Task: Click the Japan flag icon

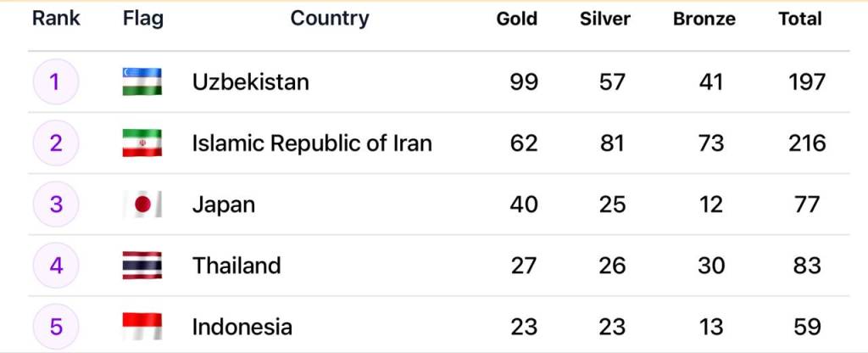Action: coord(142,204)
